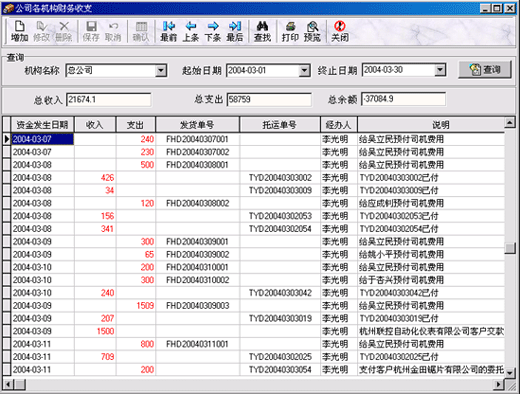
Task: Open the 终止日期 date dropdown
Action: pos(440,70)
